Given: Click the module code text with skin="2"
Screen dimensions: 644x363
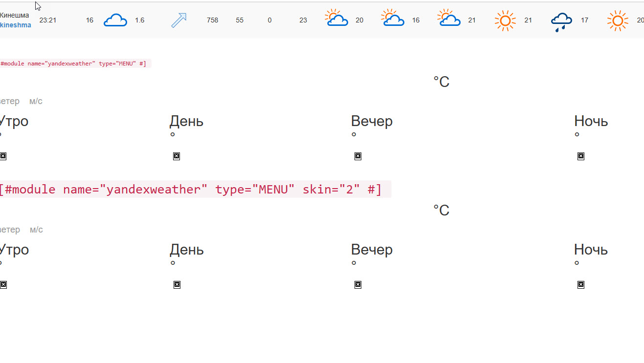Looking at the screenshot, I should (x=190, y=190).
